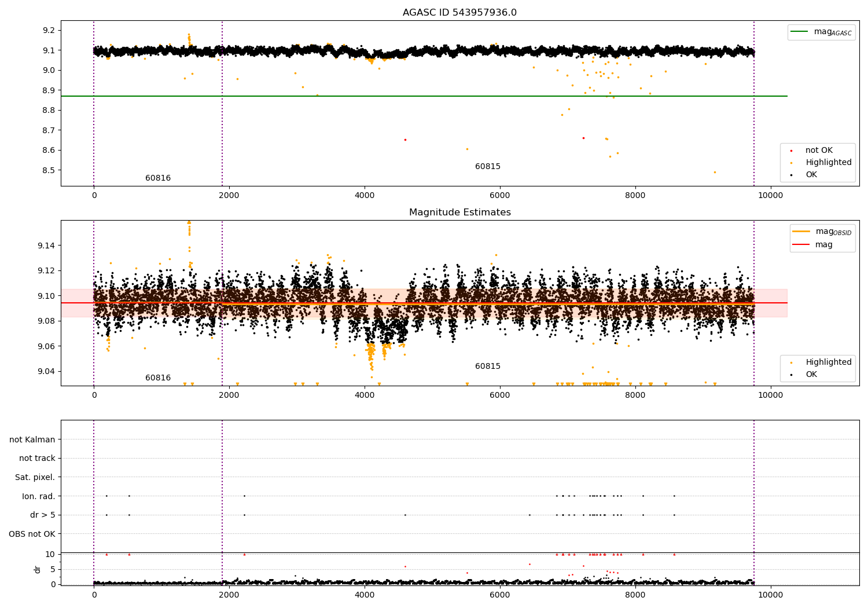Viewport: 868px width, 608px height.
Task: Click the red 'mag' legend line in middle plot
Action: [801, 245]
